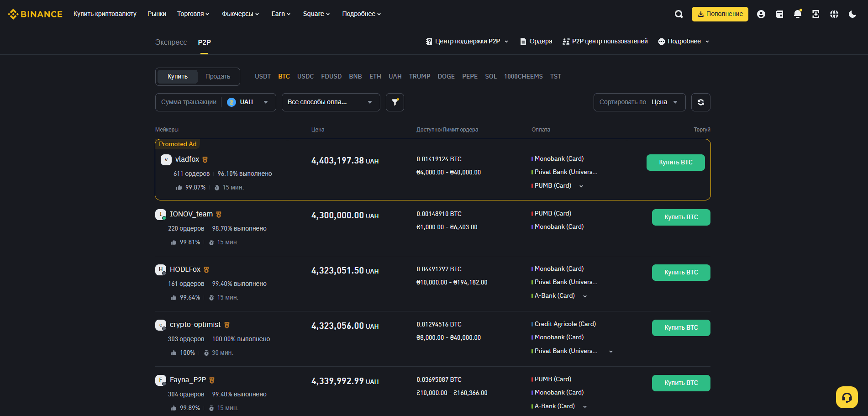Select DOGE coin tab

[446, 77]
